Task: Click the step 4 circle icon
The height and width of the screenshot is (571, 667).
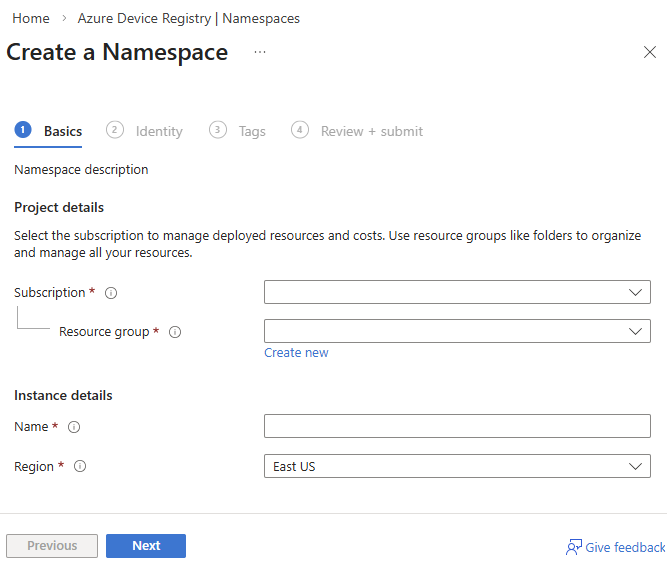Action: [x=299, y=130]
